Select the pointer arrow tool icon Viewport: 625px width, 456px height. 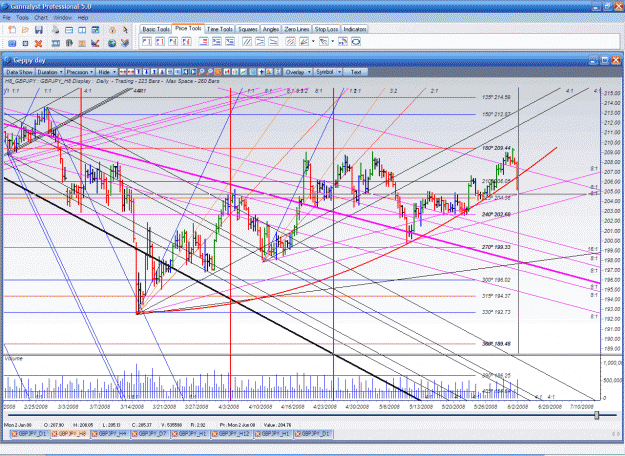click(x=125, y=30)
